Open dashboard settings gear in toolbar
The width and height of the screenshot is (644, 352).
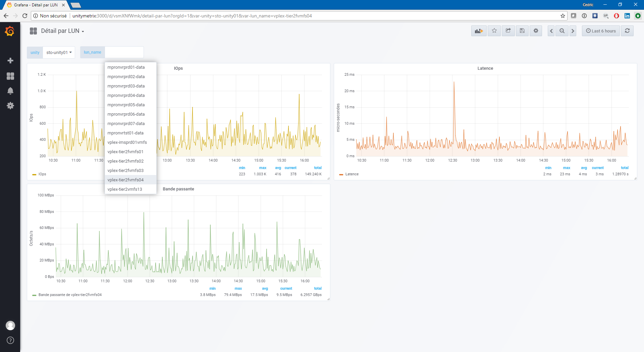[536, 31]
